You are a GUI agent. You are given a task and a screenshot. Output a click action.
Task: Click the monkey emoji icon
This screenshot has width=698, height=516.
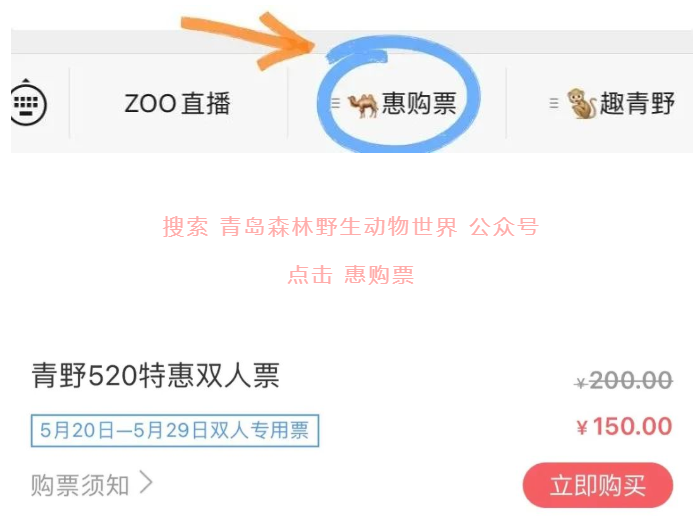click(x=581, y=104)
